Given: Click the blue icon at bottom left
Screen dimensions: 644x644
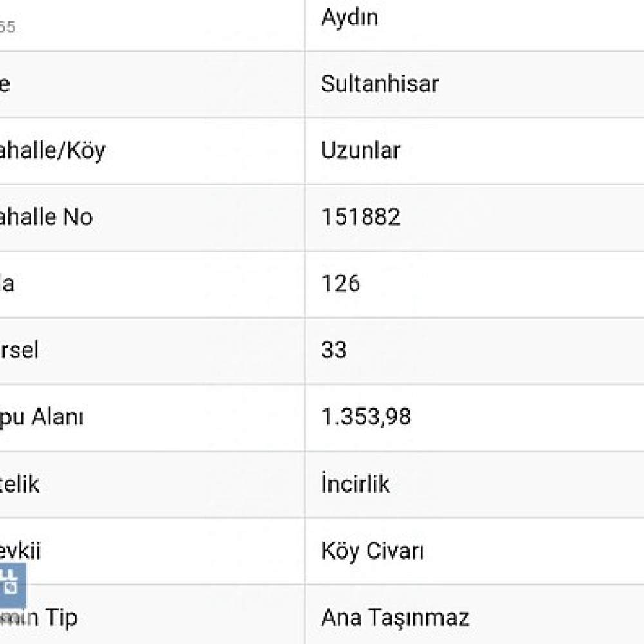Looking at the screenshot, I should click(x=12, y=585).
